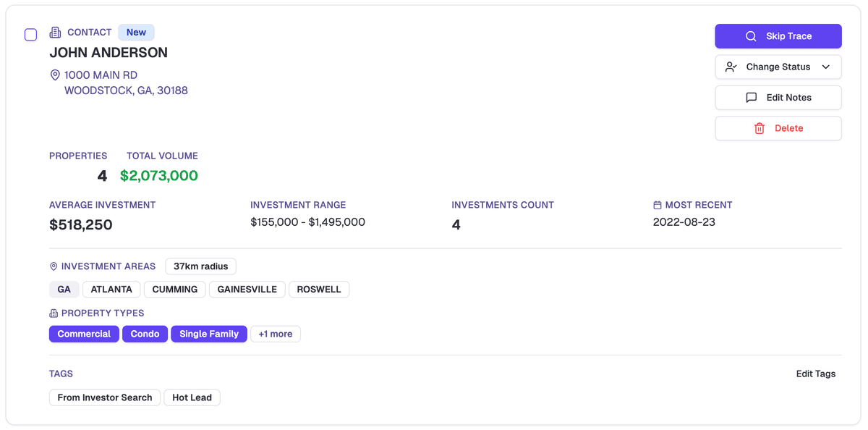868x430 pixels.
Task: Open the 37km radius selector
Action: (x=200, y=266)
